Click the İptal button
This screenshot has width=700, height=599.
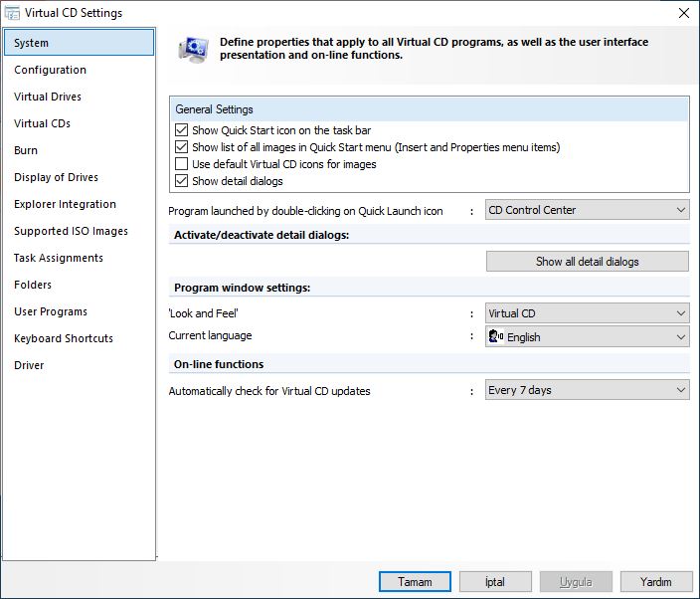(x=495, y=581)
